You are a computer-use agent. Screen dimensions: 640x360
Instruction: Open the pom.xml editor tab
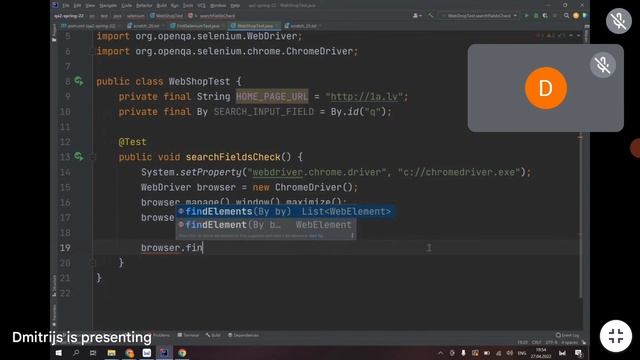[x=91, y=26]
